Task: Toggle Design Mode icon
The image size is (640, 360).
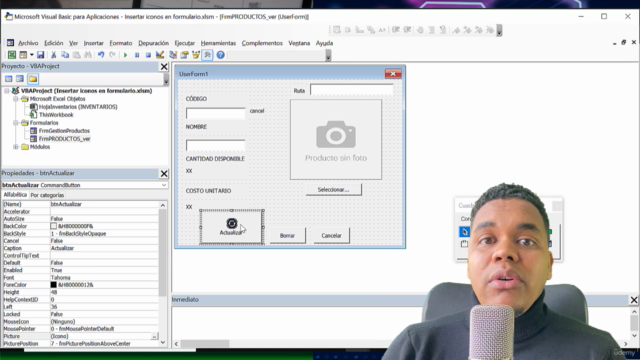Action: tap(160, 55)
